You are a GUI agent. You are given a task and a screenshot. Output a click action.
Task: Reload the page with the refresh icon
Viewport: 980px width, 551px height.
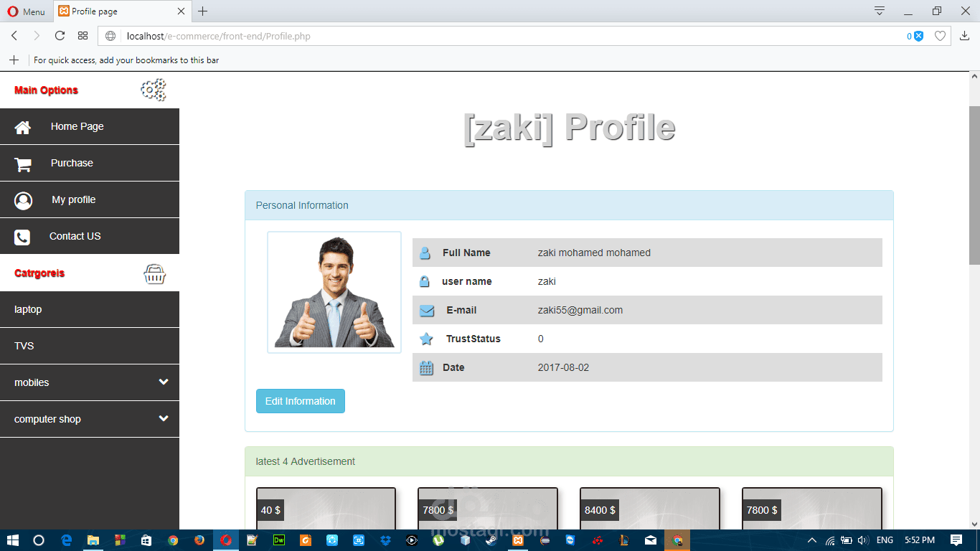click(60, 36)
